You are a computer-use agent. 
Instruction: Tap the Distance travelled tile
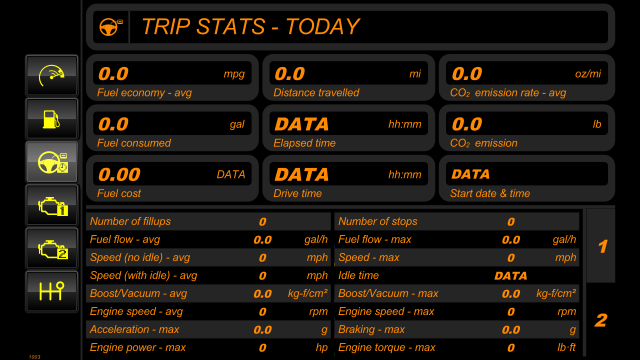click(x=349, y=78)
